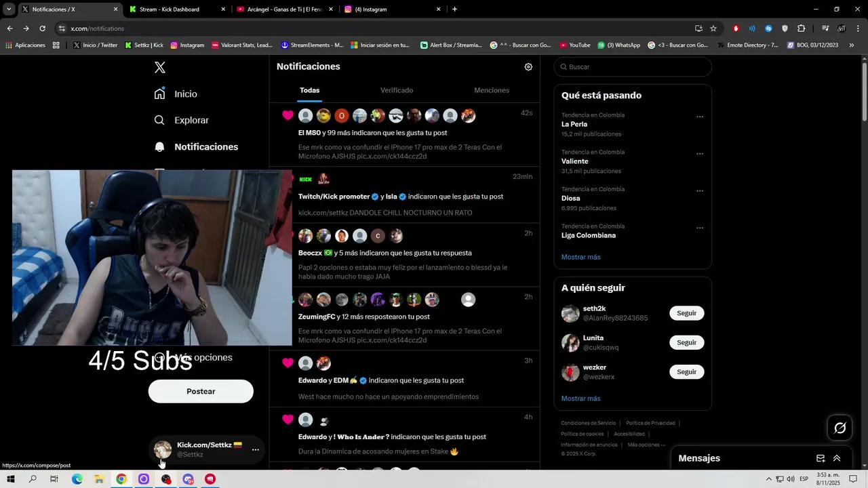Viewport: 868px width, 488px height.
Task: Click new message icon in Mensajes bar
Action: [821, 458]
